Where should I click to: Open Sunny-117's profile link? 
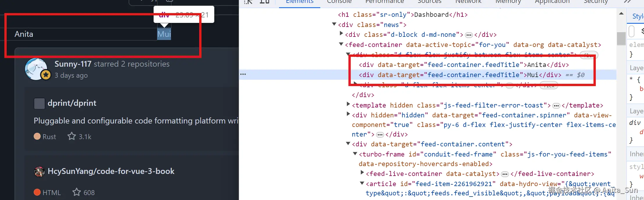tap(73, 64)
